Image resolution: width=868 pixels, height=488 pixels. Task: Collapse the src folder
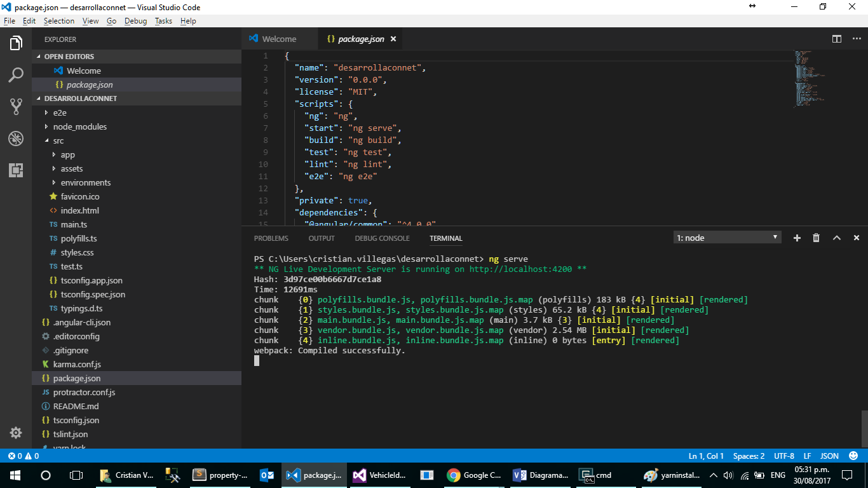[x=58, y=140]
